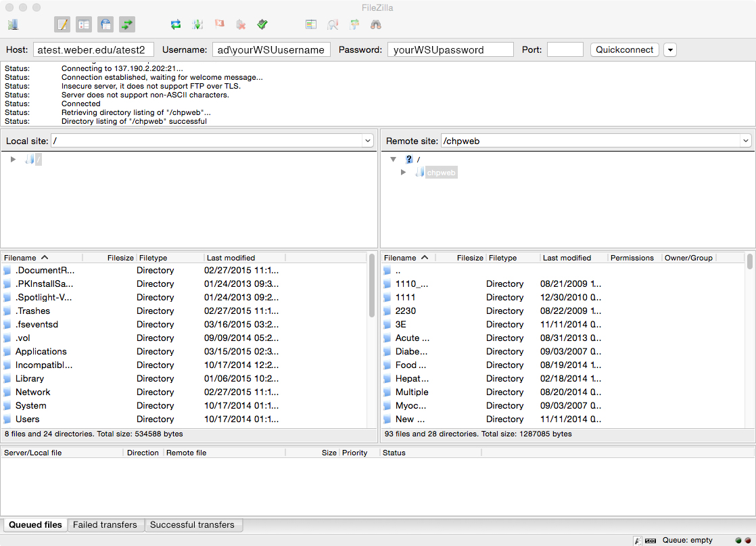Click the Quickconnect button
Viewport: 756px width, 546px height.
coord(624,50)
